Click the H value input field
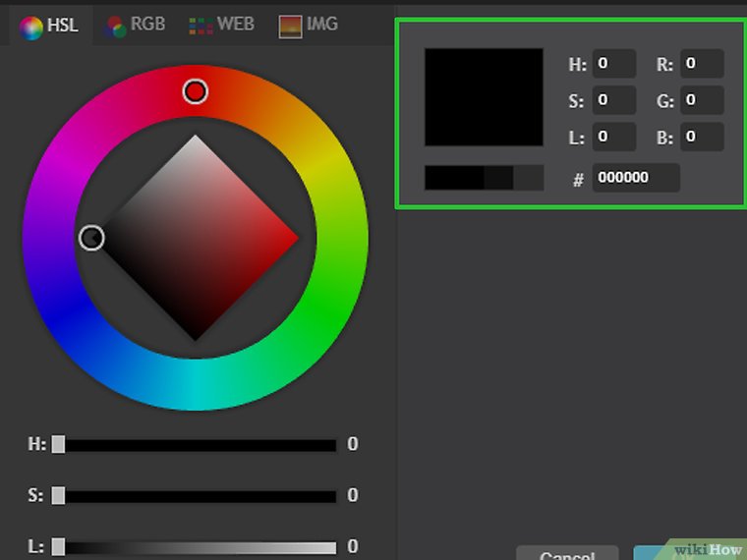 click(613, 64)
